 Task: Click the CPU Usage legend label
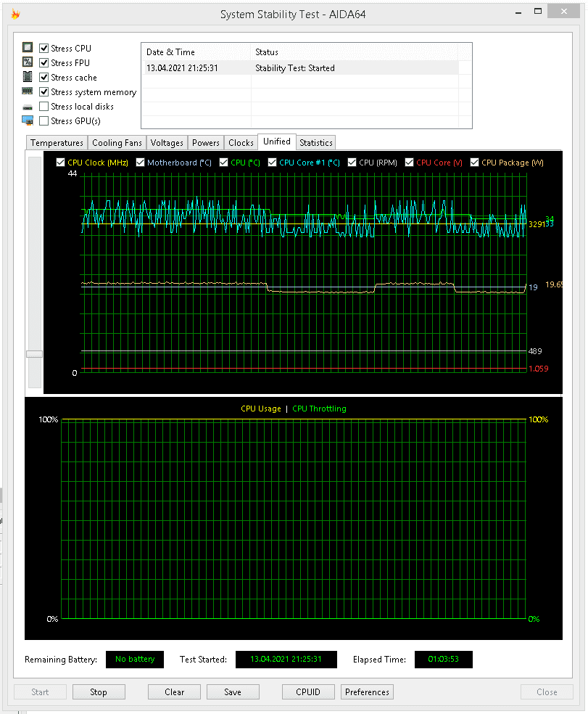pos(261,409)
